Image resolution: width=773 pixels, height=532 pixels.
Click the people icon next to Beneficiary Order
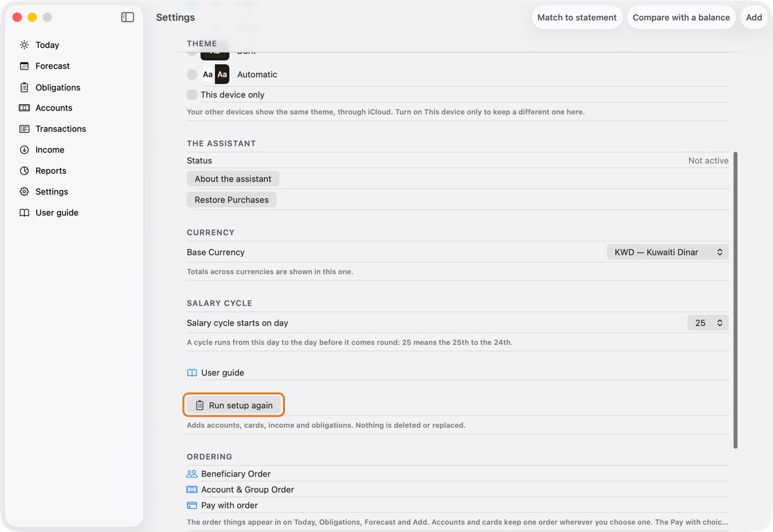[x=192, y=474]
